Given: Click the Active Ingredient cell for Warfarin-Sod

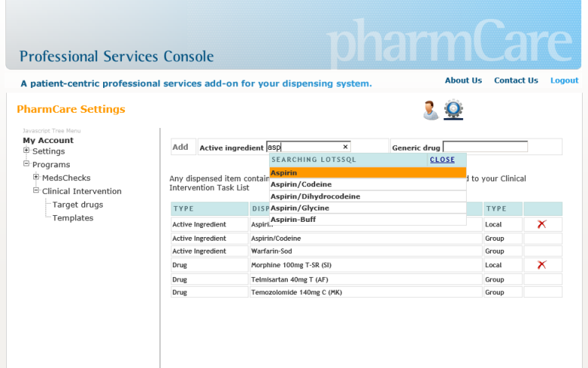Looking at the screenshot, I should pyautogui.click(x=210, y=251).
